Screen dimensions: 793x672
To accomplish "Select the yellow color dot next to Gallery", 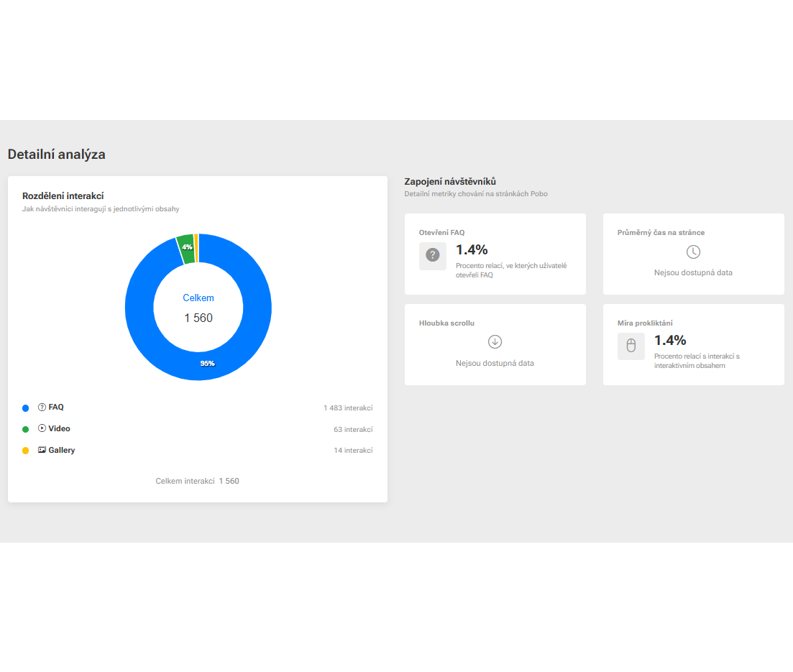I will pos(26,450).
